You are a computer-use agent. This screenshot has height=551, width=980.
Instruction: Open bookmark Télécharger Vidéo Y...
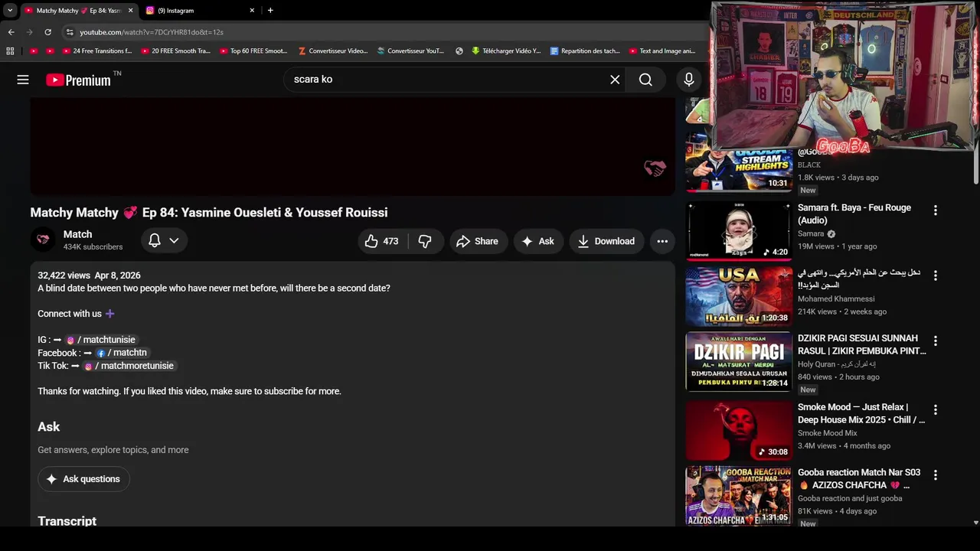[506, 51]
